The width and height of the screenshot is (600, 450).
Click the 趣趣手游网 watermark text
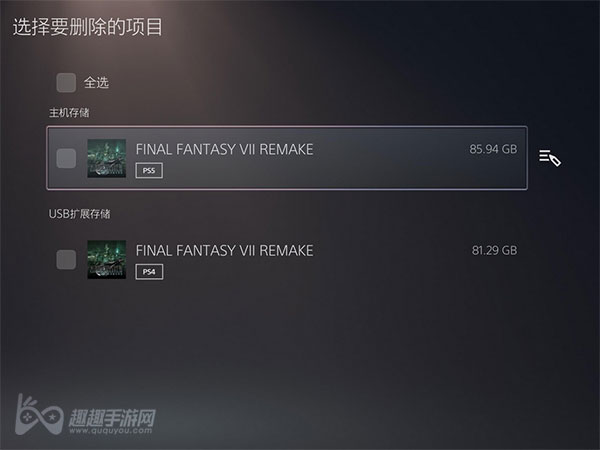coord(112,418)
